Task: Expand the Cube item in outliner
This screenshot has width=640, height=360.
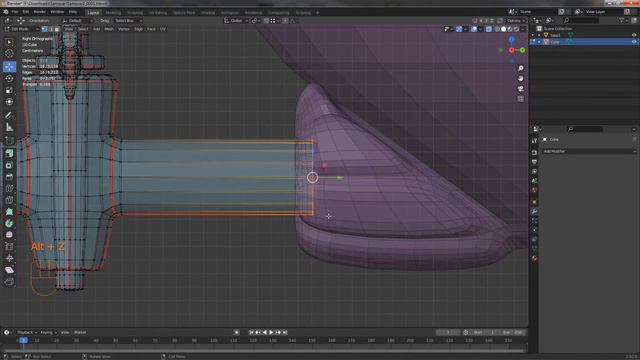Action: [x=539, y=42]
